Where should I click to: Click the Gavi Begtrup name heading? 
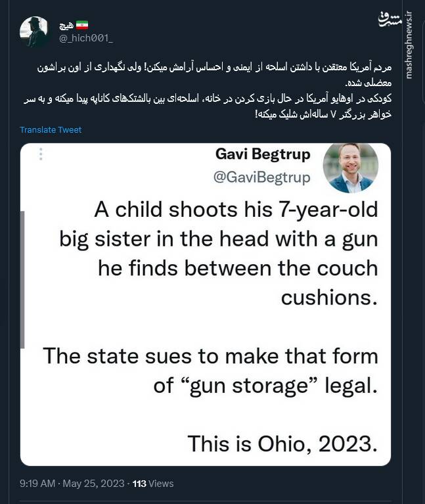click(x=263, y=153)
